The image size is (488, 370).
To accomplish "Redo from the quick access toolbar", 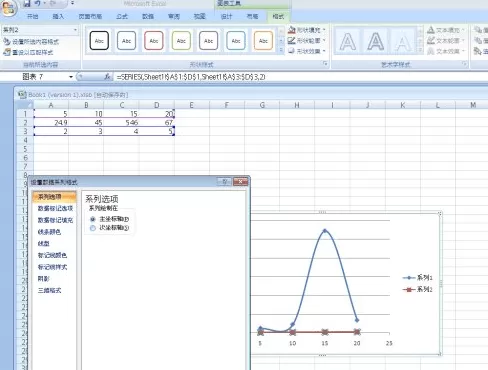I will coord(53,4).
